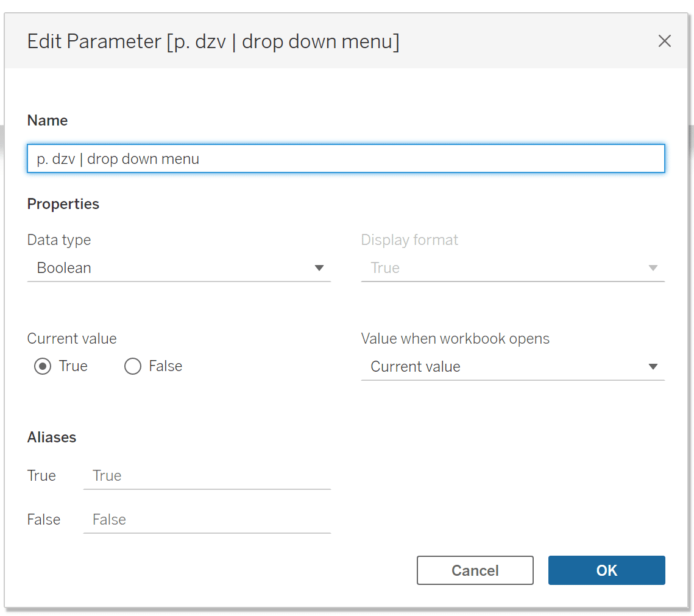The image size is (694, 616).
Task: Click the OK button
Action: tap(606, 570)
